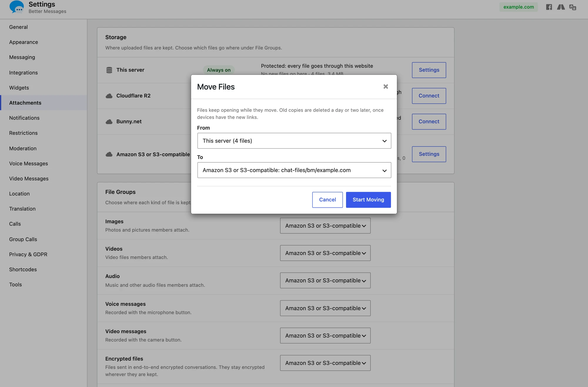Click the cloud icon beside Amazon S3

(109, 154)
